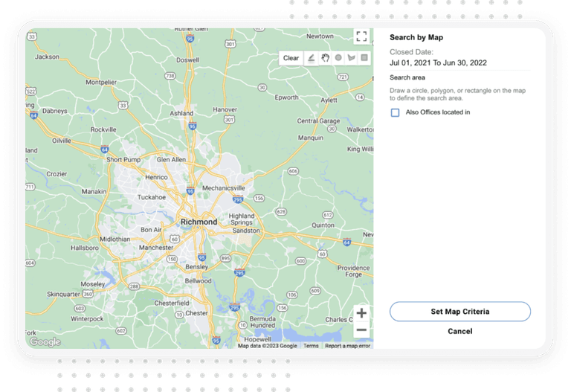Click the Hopewell label on the map
The width and height of the screenshot is (571, 392).
point(257,339)
